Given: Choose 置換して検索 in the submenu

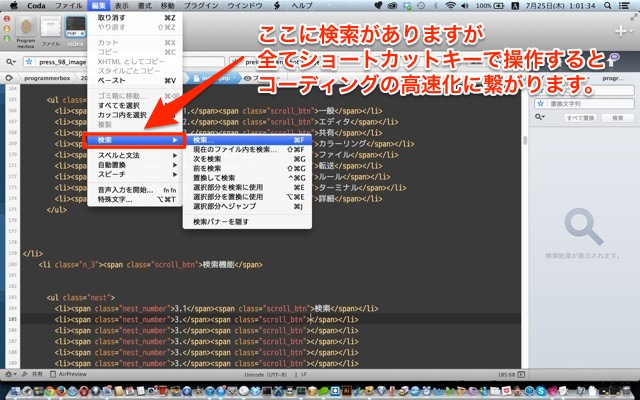Looking at the screenshot, I should 247,178.
